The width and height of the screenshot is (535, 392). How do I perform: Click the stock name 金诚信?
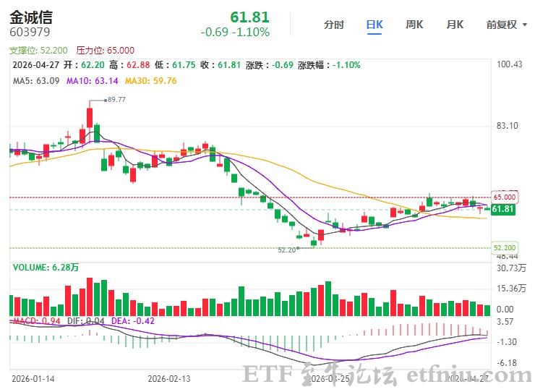pos(31,17)
